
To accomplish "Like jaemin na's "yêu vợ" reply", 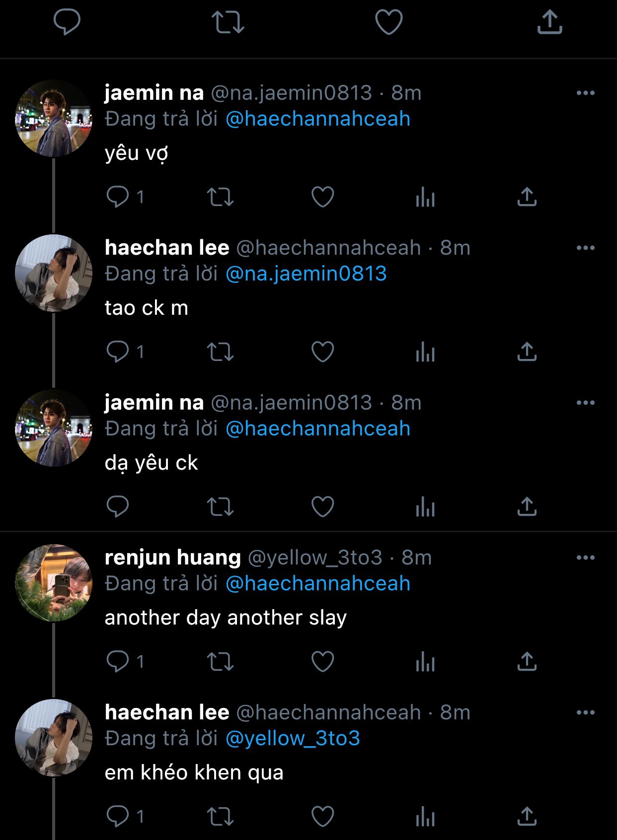I will coord(322,197).
